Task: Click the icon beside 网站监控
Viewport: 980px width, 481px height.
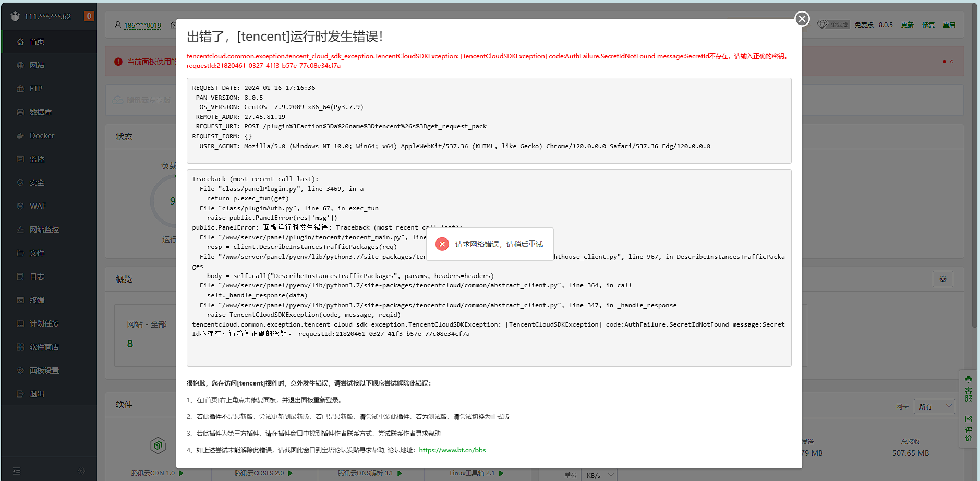Action: tap(20, 230)
